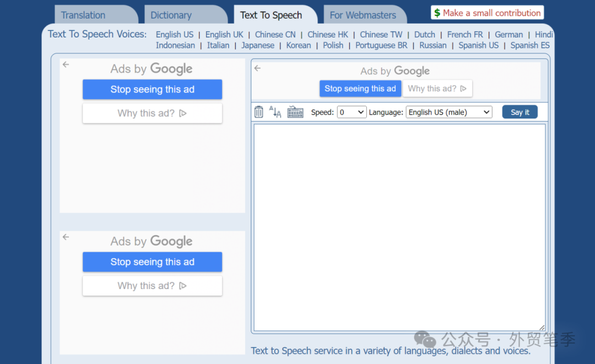Click the Say it button
Screen dimensions: 595x364
pyautogui.click(x=520, y=112)
